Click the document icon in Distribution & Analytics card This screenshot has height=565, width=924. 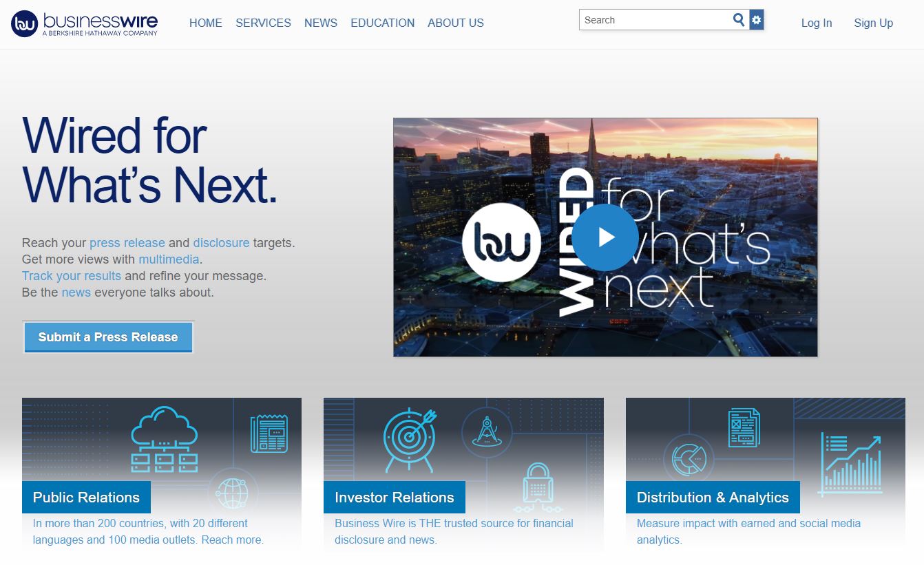click(744, 427)
